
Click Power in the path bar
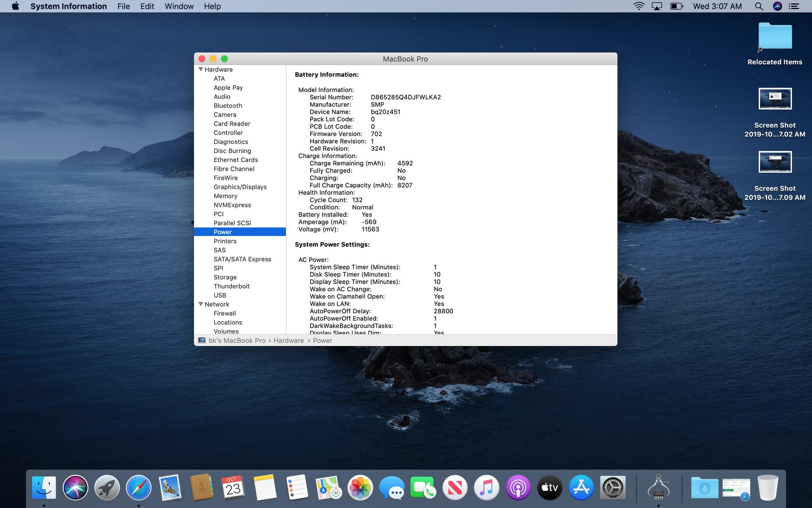click(322, 341)
